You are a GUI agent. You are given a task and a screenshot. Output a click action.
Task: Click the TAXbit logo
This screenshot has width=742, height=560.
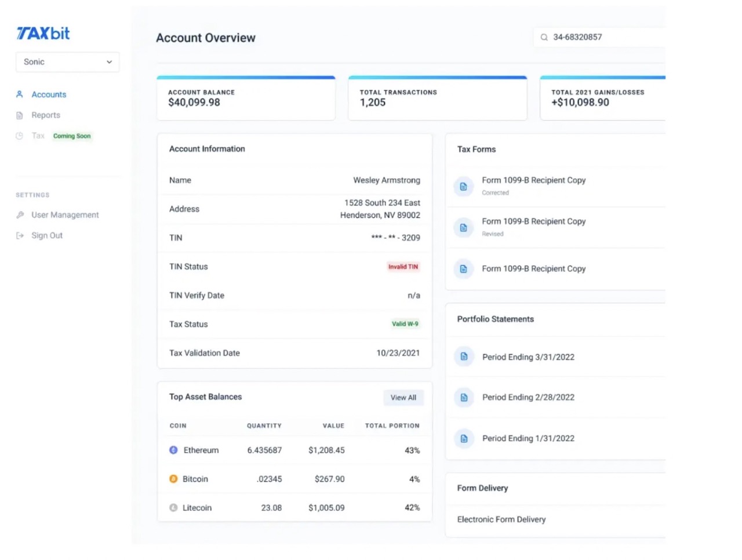(x=42, y=33)
